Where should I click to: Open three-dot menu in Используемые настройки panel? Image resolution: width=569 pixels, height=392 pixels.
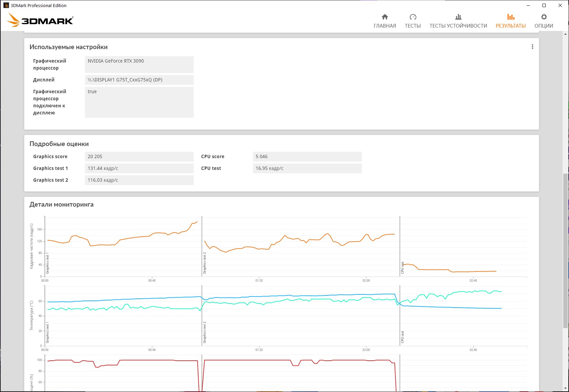(532, 47)
